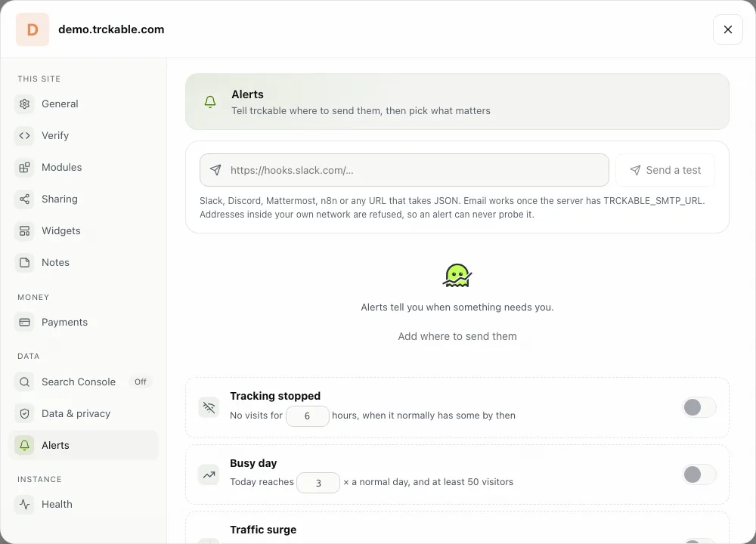This screenshot has height=544, width=756.
Task: Click the Verify code brackets icon
Action: tap(25, 135)
